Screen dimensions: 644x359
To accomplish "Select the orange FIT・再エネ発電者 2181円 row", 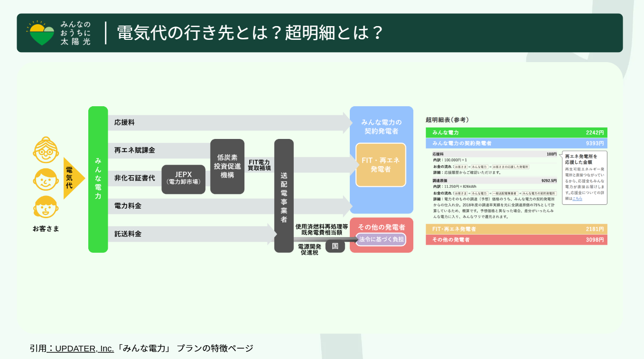I will [516, 229].
